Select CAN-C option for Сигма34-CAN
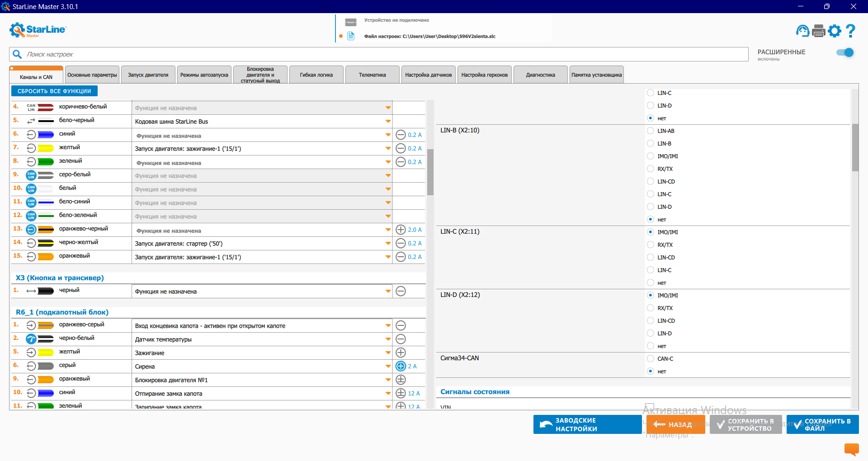This screenshot has width=868, height=461. pyautogui.click(x=651, y=359)
